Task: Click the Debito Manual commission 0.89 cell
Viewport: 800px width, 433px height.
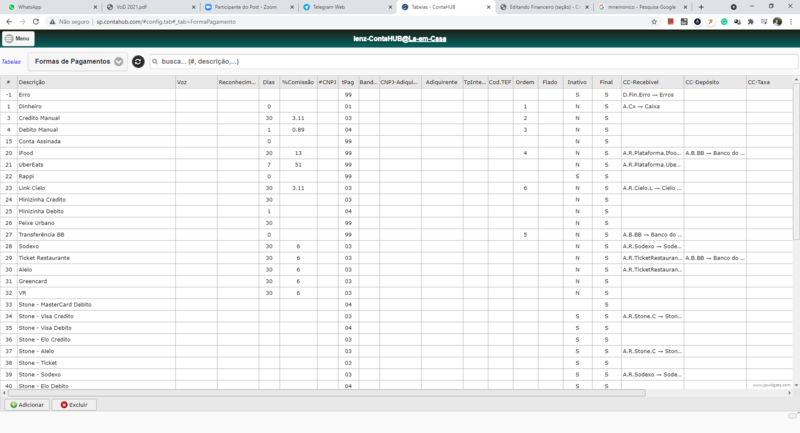Action: coord(298,130)
